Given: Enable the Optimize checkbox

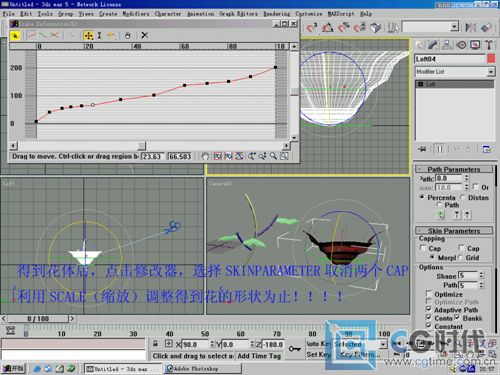Looking at the screenshot, I should [x=429, y=294].
